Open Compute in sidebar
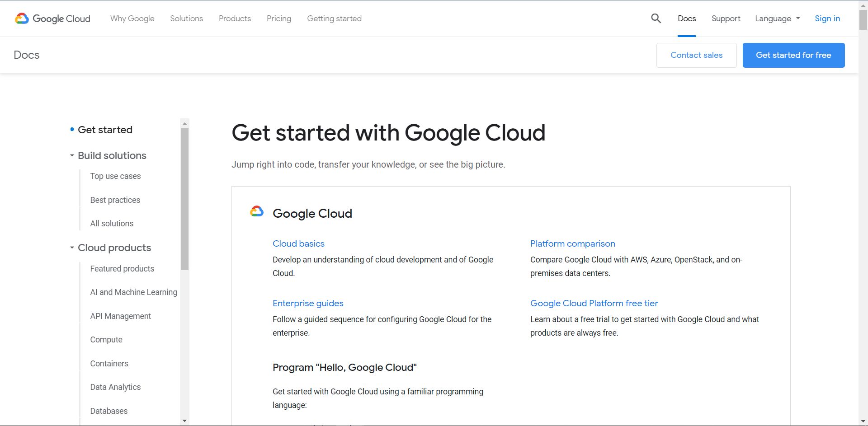This screenshot has height=426, width=868. tap(106, 340)
